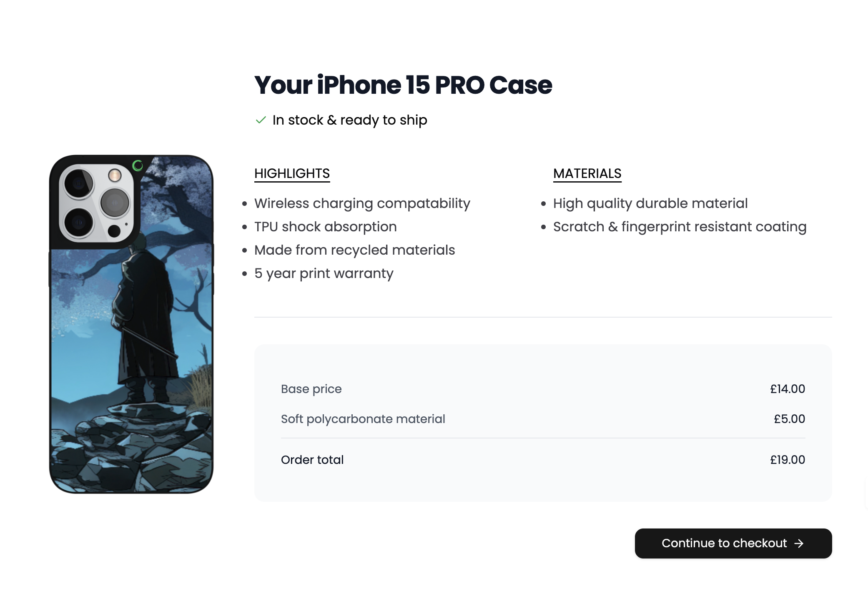The image size is (868, 596).
Task: Click the Order total label
Action: pyautogui.click(x=312, y=460)
